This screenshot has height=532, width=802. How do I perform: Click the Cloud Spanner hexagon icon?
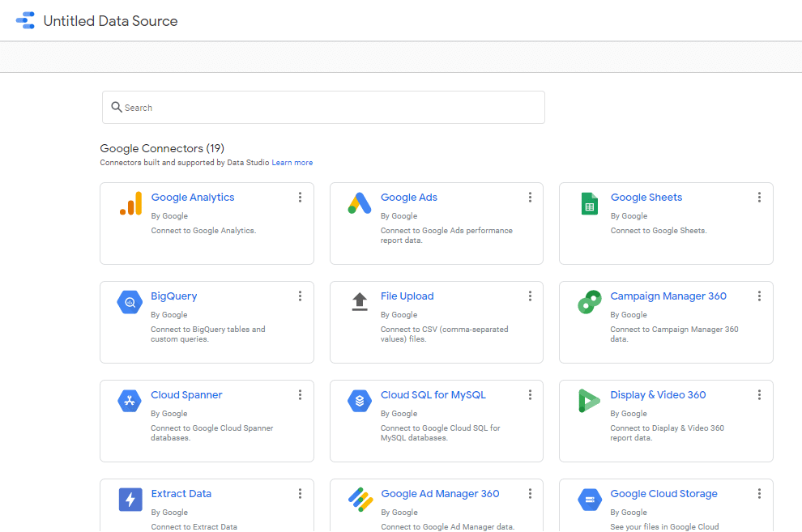(x=130, y=401)
